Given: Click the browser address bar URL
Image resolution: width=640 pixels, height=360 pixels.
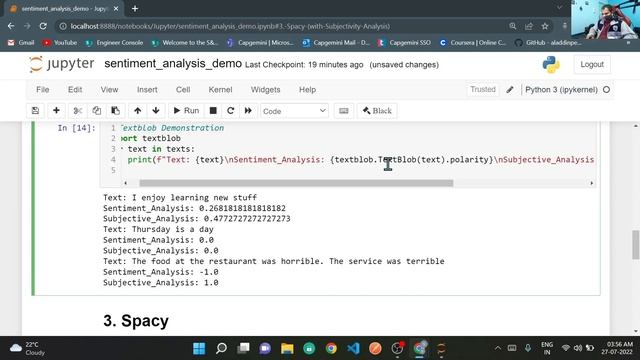Looking at the screenshot, I should pyautogui.click(x=230, y=26).
